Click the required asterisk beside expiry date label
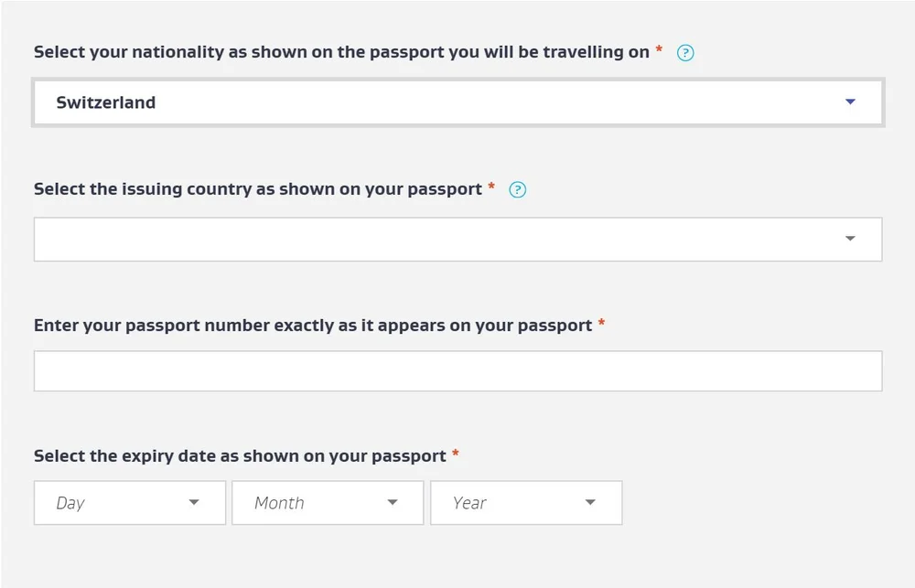The height and width of the screenshot is (588, 915). point(456,454)
